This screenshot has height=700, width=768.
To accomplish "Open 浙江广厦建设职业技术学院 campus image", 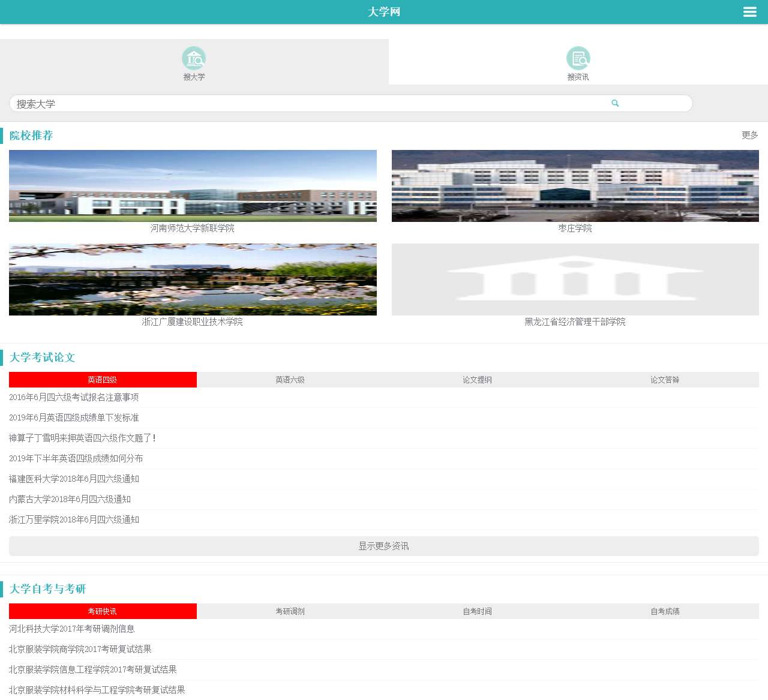I will [x=193, y=280].
